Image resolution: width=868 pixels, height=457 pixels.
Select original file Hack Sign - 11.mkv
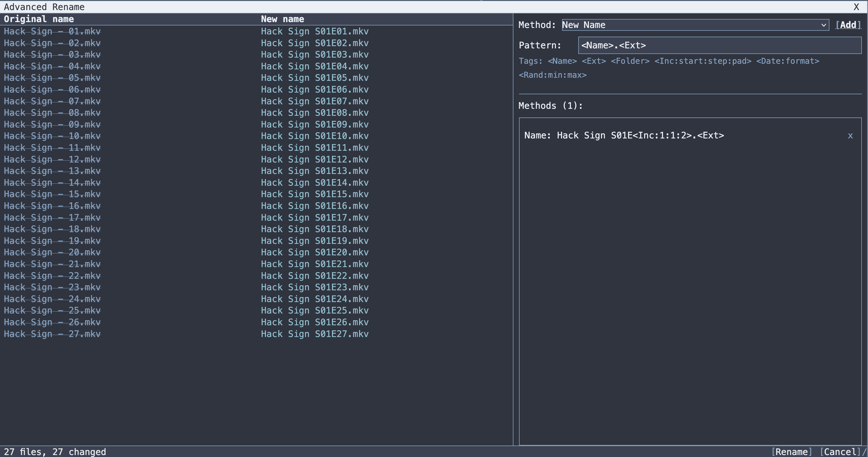pos(52,148)
